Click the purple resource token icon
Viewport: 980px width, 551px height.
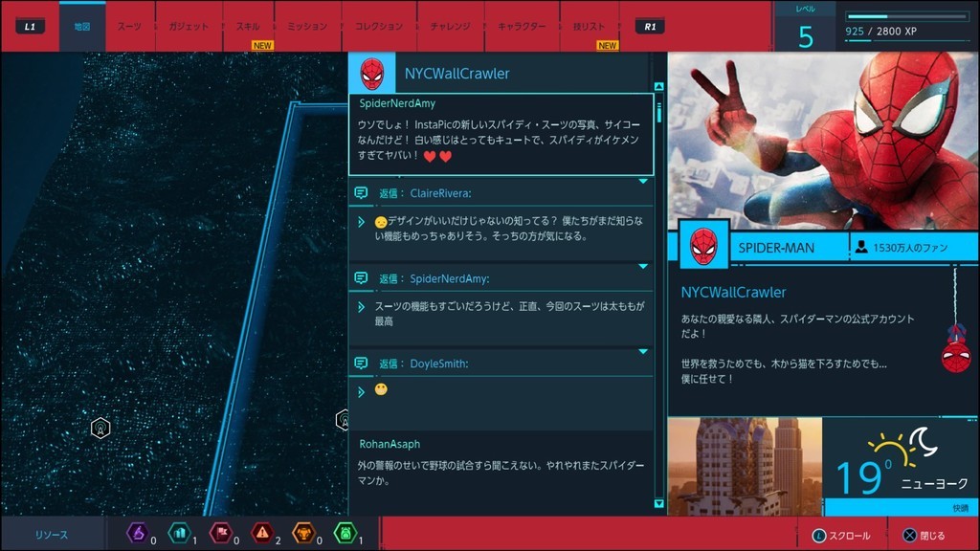[138, 533]
